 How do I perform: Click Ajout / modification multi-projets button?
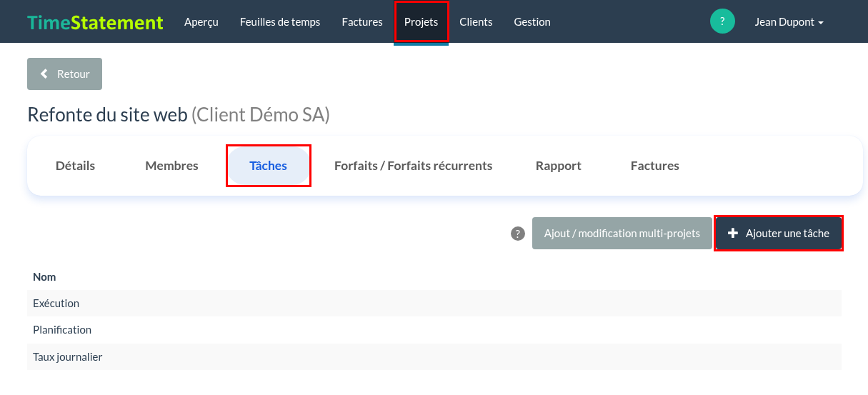[622, 234]
